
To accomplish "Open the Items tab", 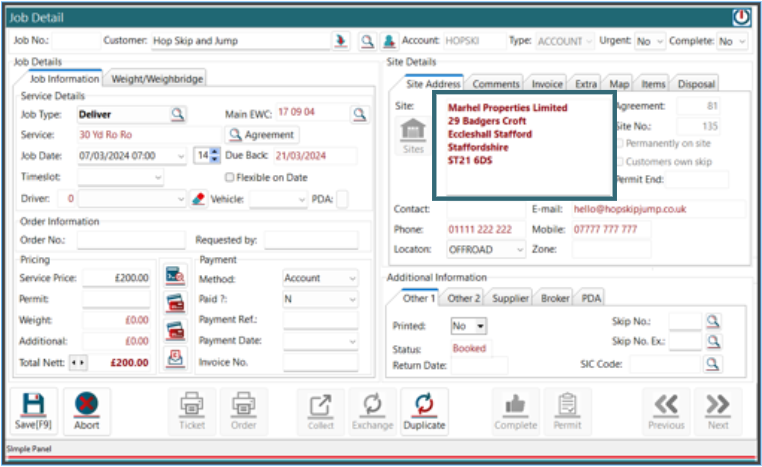I will coord(653,84).
